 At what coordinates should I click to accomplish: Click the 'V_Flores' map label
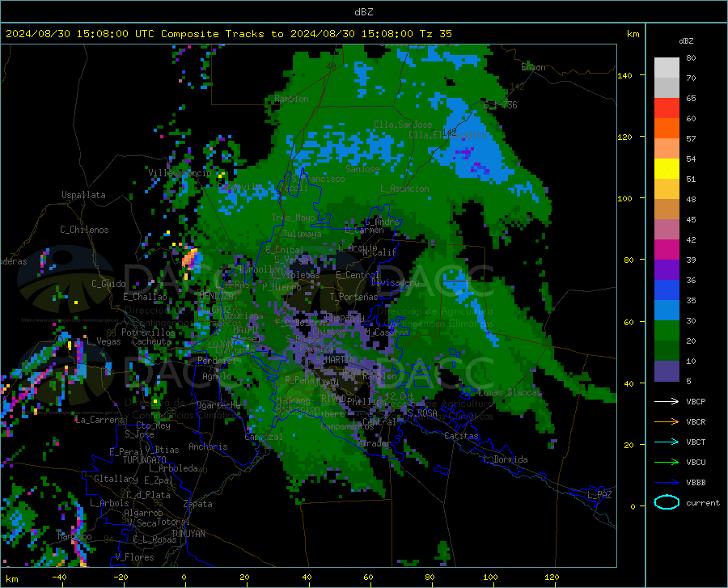134,557
